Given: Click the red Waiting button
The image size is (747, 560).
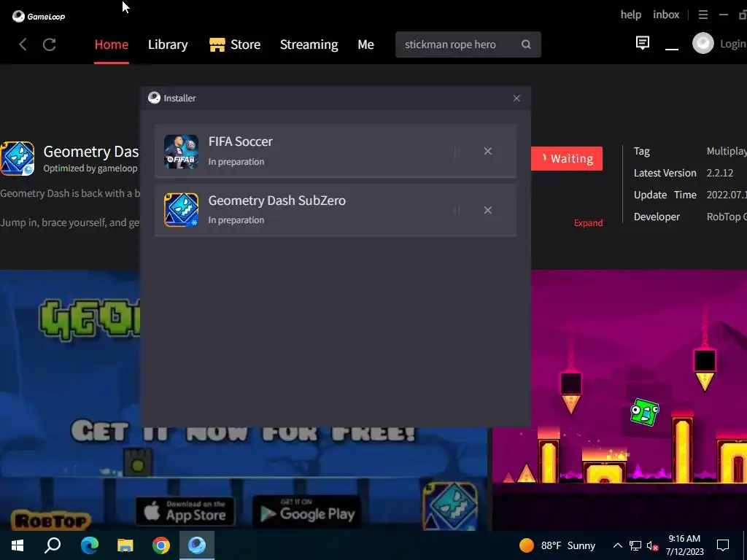Looking at the screenshot, I should (x=566, y=158).
